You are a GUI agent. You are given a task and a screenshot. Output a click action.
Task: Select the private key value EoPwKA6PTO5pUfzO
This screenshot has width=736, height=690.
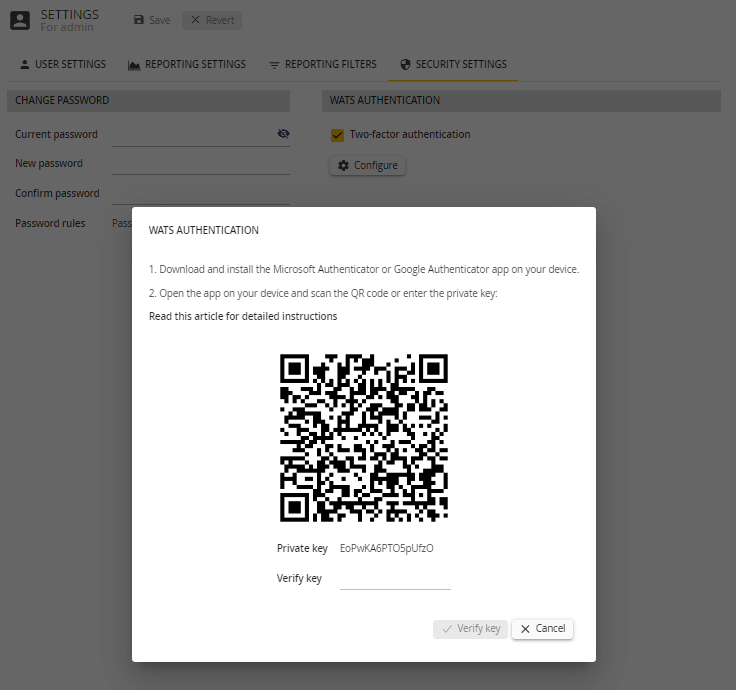pos(387,548)
